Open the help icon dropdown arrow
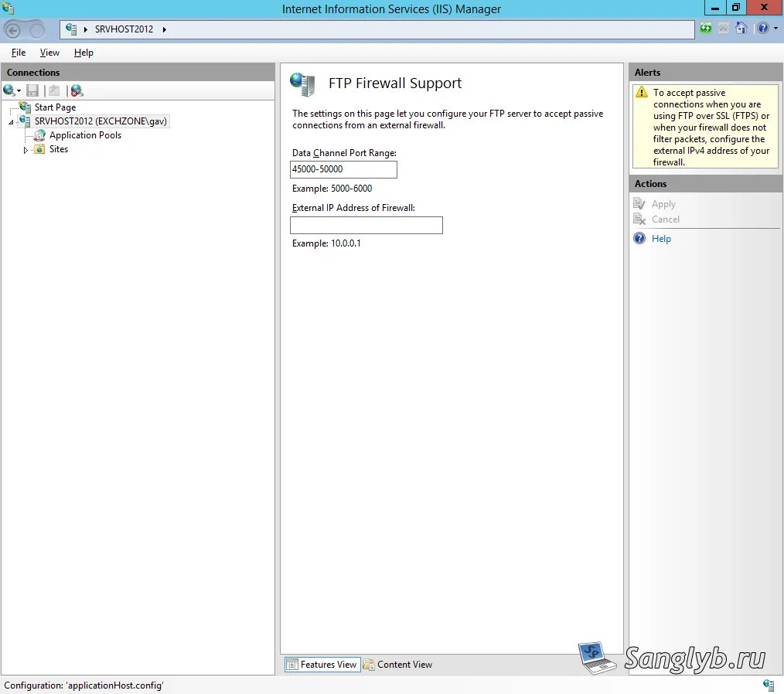Viewport: 784px width, 694px height. pos(775,29)
